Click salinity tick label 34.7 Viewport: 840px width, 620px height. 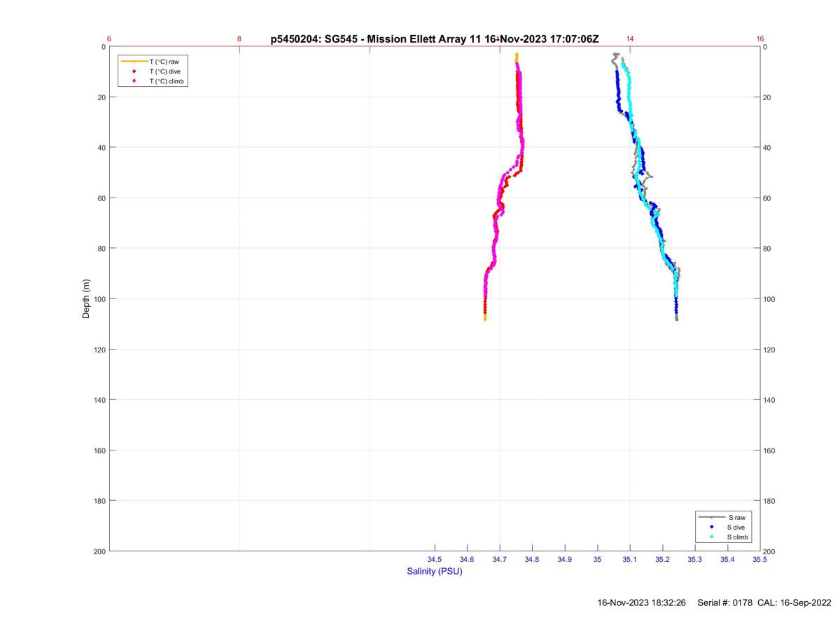click(500, 560)
